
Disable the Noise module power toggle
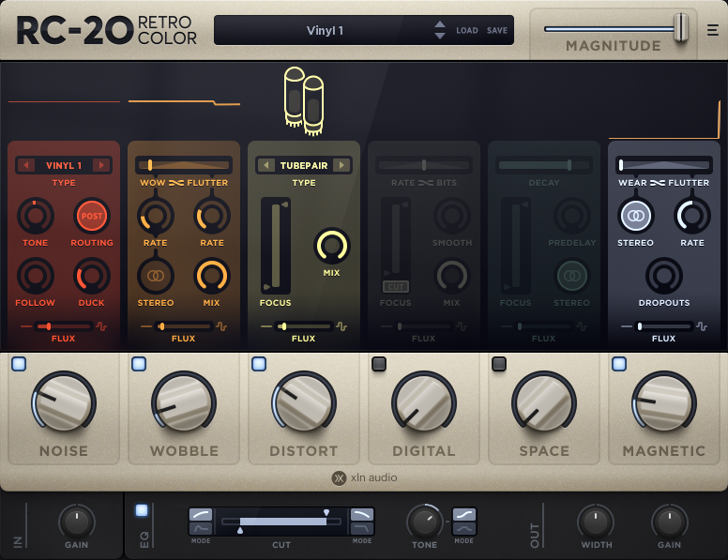(19, 364)
